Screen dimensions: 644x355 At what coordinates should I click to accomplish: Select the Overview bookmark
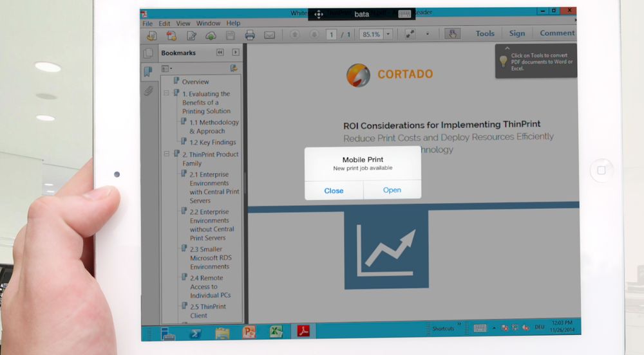point(195,82)
